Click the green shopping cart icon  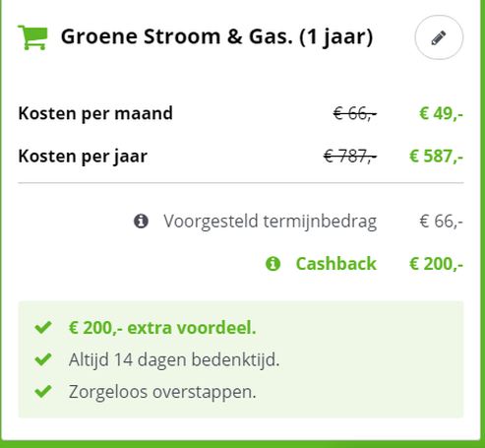[x=32, y=37]
